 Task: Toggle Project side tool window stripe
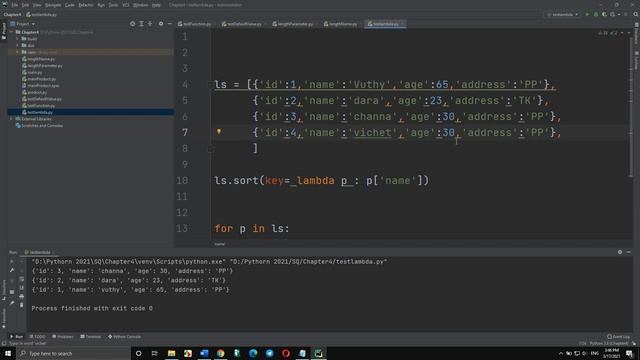[4, 31]
